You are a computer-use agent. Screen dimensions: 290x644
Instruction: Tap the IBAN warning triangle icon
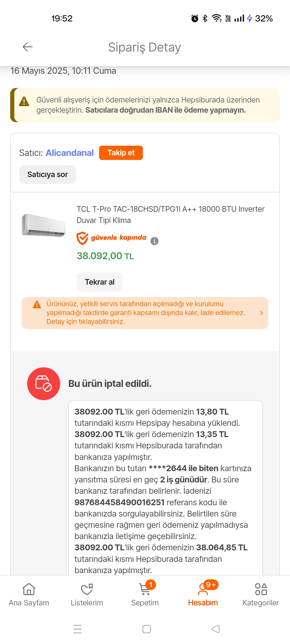click(x=24, y=101)
